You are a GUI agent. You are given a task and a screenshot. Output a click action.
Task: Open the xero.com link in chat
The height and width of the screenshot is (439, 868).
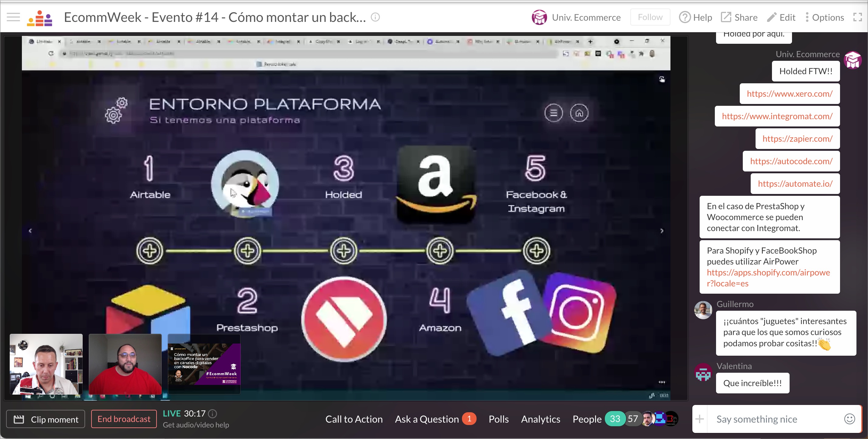tap(790, 93)
